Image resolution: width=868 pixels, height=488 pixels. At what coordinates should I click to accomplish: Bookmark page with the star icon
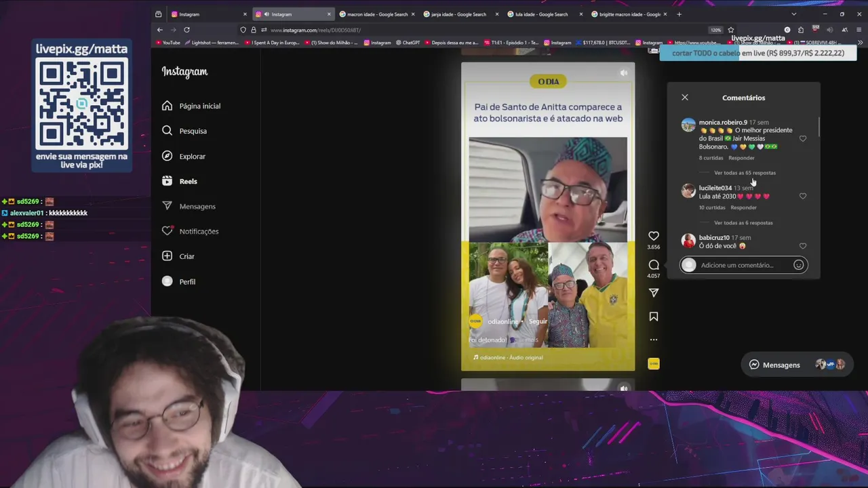(731, 30)
